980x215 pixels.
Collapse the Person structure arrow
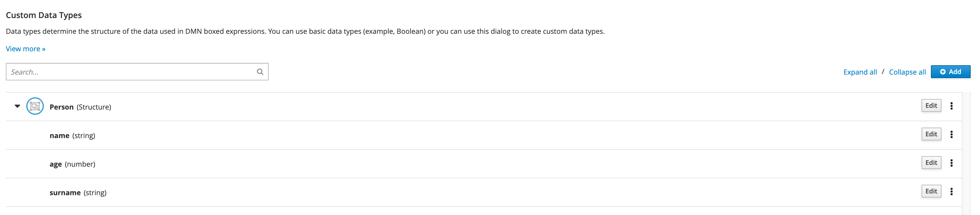point(18,106)
